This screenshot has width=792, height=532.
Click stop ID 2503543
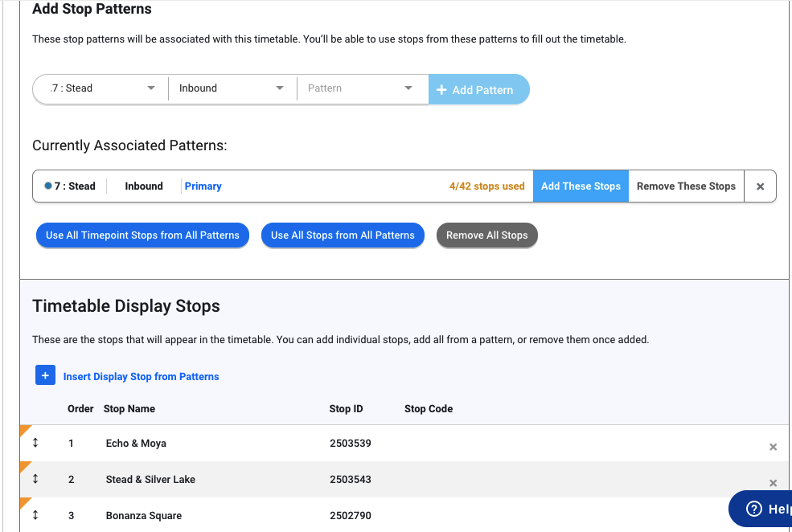coord(351,480)
